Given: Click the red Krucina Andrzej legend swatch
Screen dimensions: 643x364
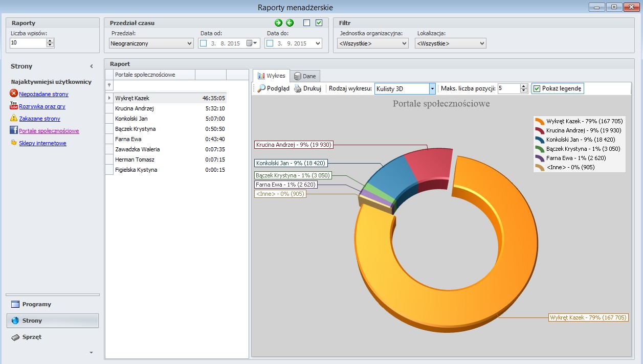Looking at the screenshot, I should 540,131.
